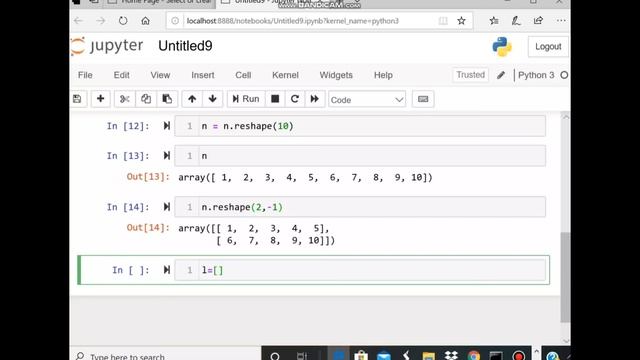Viewport: 640px width, 360px height.
Task: Run cell In [12] with its run icon
Action: pos(167,126)
